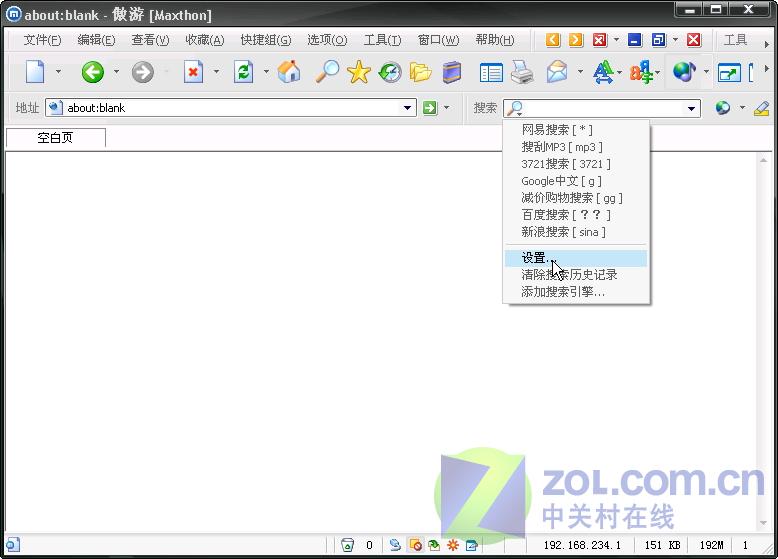778x559 pixels.
Task: Open the 窗口(W) menu
Action: (439, 40)
